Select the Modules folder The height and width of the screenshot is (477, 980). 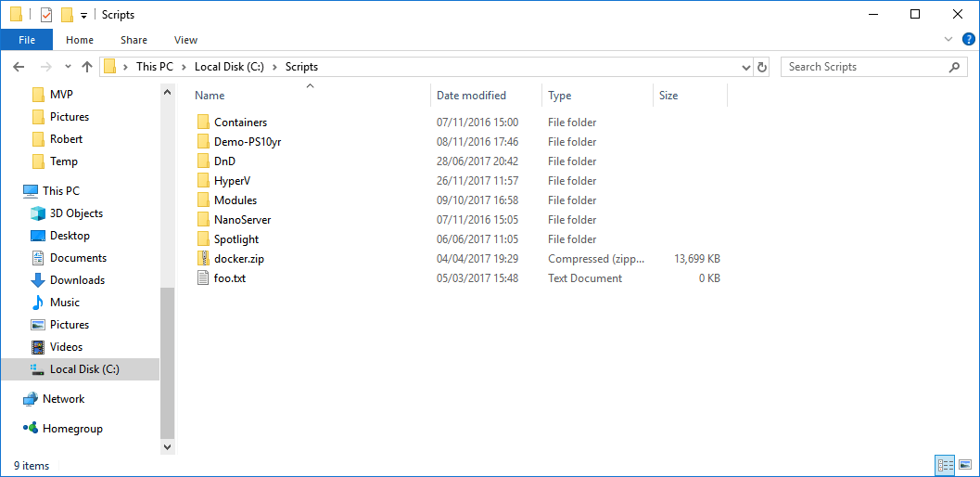pyautogui.click(x=235, y=200)
